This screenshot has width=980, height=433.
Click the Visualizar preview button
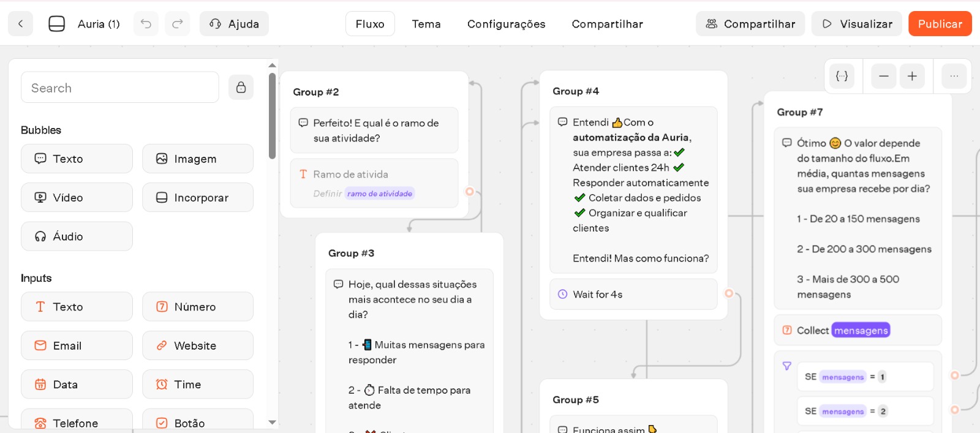[856, 24]
